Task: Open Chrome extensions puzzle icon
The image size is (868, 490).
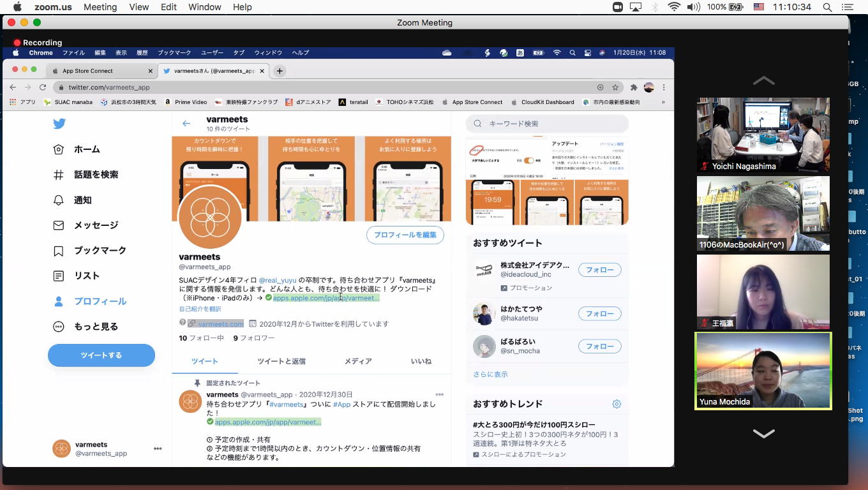Action: pos(634,87)
